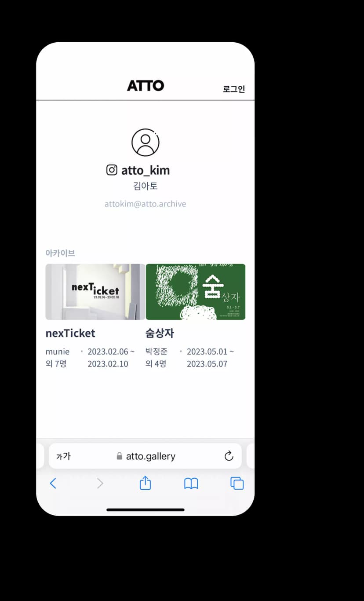Click the 로그인 login link
Image resolution: width=364 pixels, height=601 pixels.
(x=234, y=89)
